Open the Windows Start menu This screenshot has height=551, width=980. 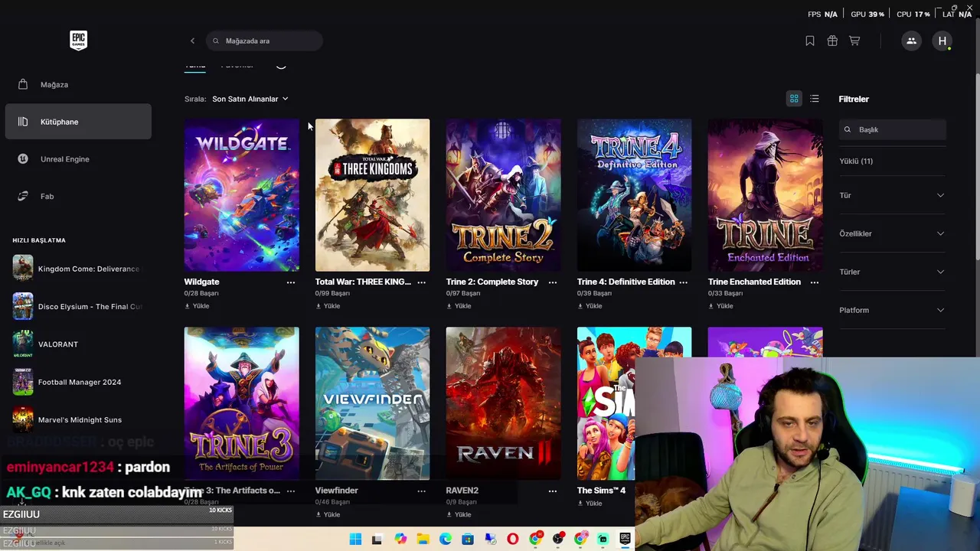355,540
